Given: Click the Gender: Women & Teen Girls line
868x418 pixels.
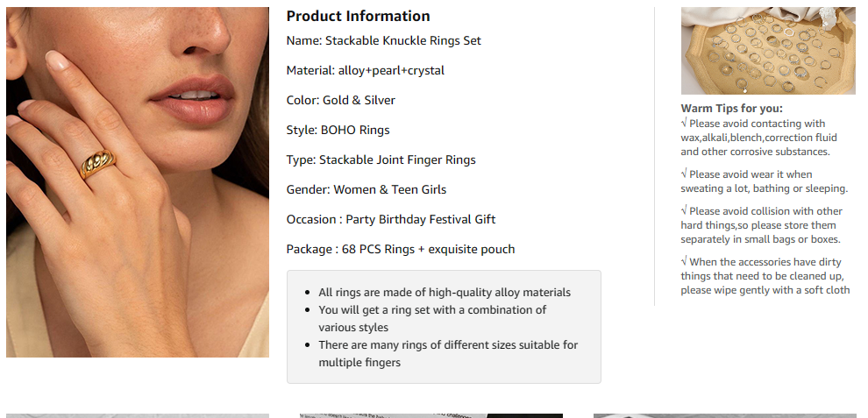Looking at the screenshot, I should click(366, 189).
